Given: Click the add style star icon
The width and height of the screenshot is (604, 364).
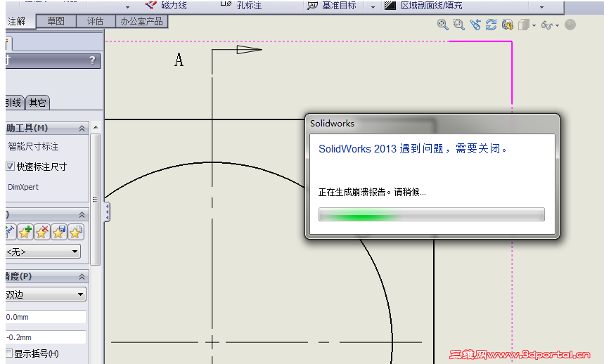Looking at the screenshot, I should coord(25,232).
